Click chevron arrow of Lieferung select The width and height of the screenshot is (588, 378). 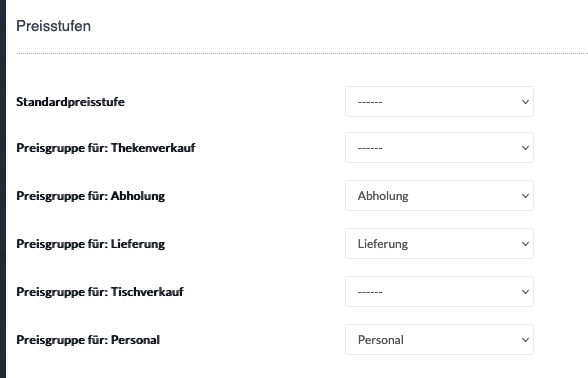(x=525, y=244)
